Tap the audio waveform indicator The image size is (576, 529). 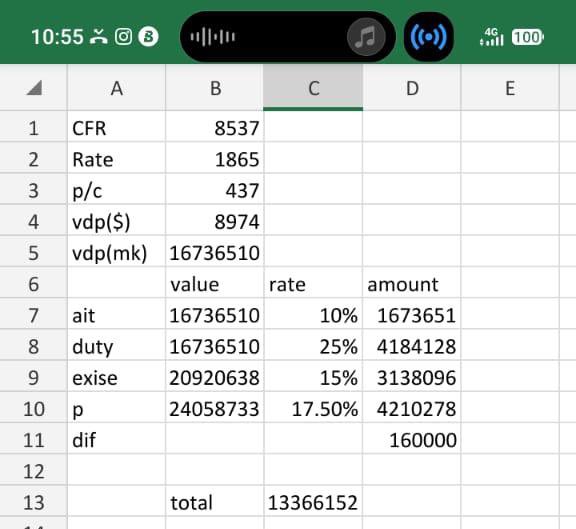(x=212, y=37)
